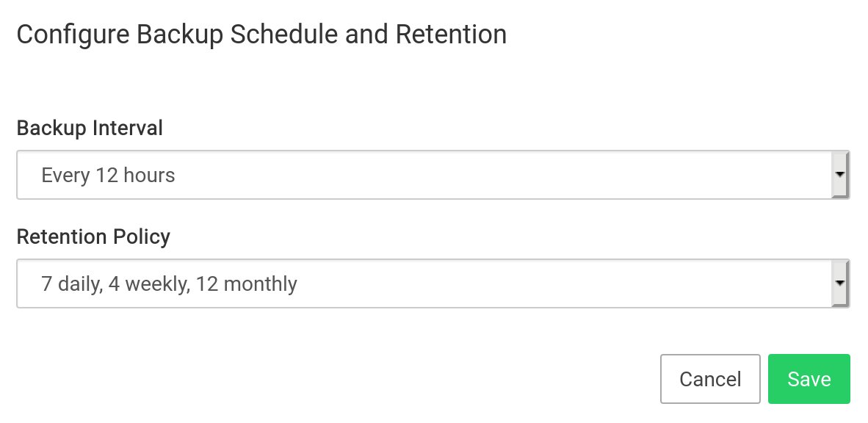
Task: Click the "Backup Interval" label
Action: tap(90, 128)
